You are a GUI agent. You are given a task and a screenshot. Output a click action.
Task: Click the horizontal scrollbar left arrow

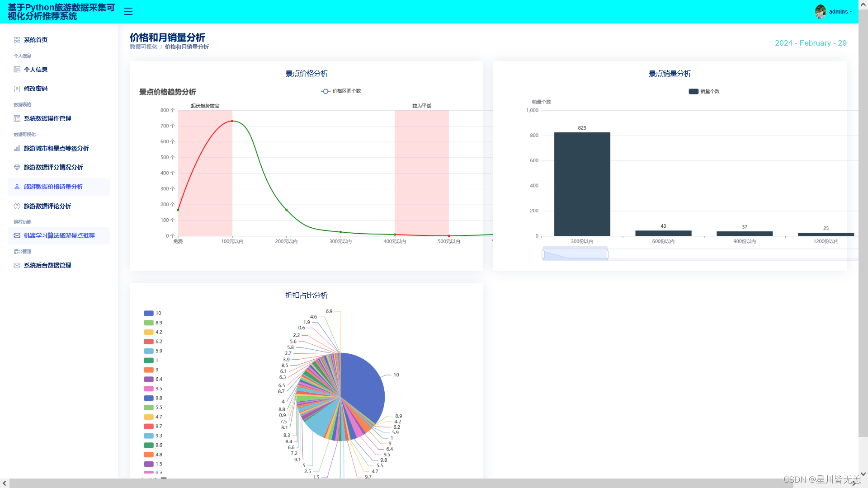(x=5, y=483)
